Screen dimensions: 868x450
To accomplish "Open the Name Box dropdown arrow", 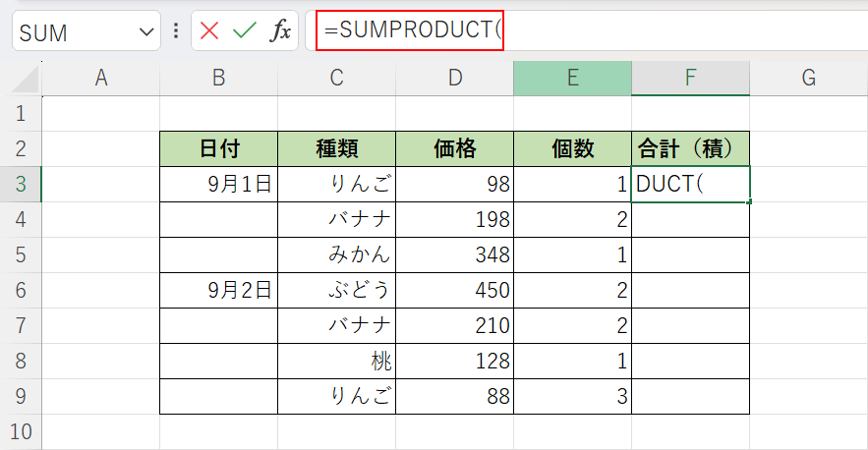I will [147, 32].
